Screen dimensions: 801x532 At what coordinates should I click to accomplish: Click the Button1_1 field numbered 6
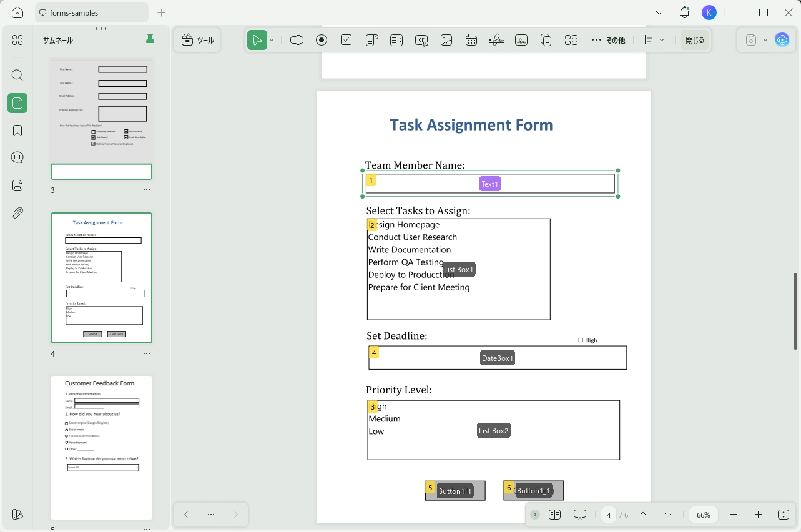(534, 491)
